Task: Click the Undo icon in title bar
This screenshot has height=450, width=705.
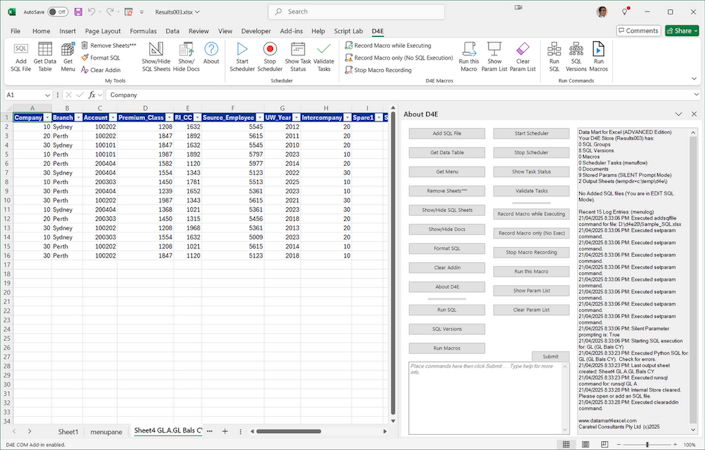Action: 91,12
